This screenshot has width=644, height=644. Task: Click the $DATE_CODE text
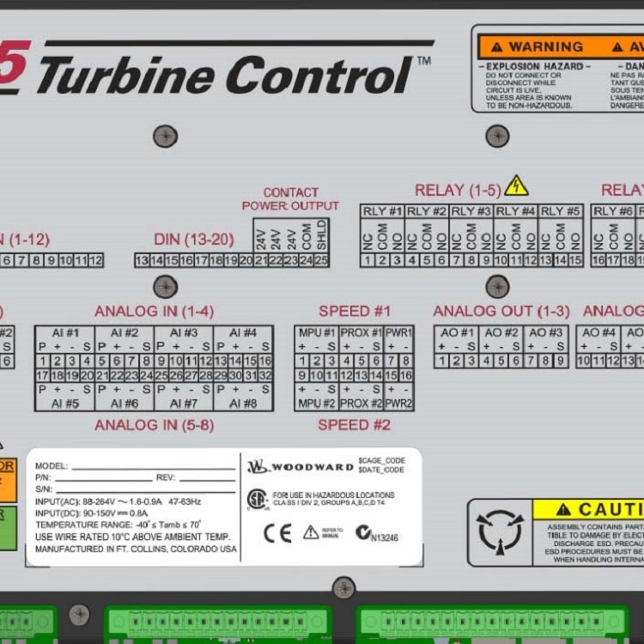pos(381,470)
